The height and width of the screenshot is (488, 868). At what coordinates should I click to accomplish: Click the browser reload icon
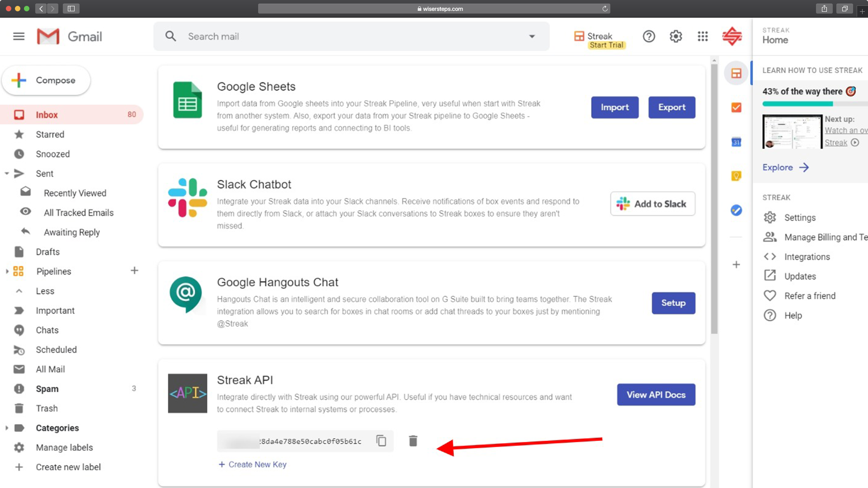pos(605,9)
